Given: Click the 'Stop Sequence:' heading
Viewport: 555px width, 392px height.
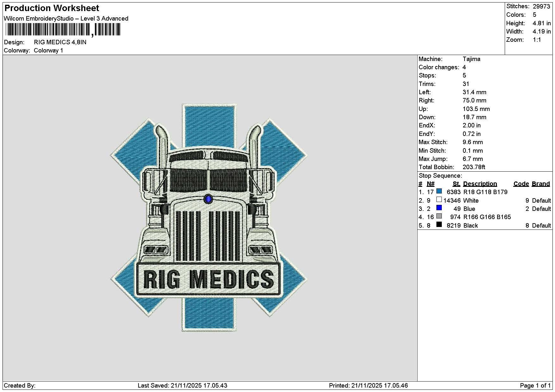Looking at the screenshot, I should click(440, 175).
